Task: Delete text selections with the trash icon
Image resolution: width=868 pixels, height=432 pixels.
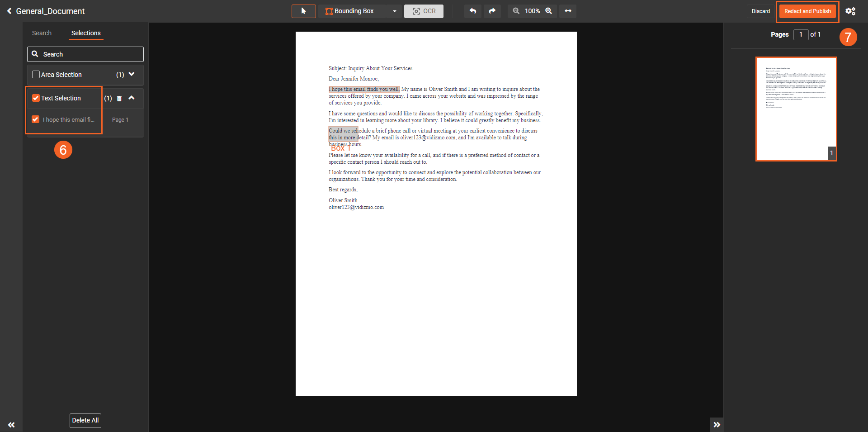Action: 119,99
